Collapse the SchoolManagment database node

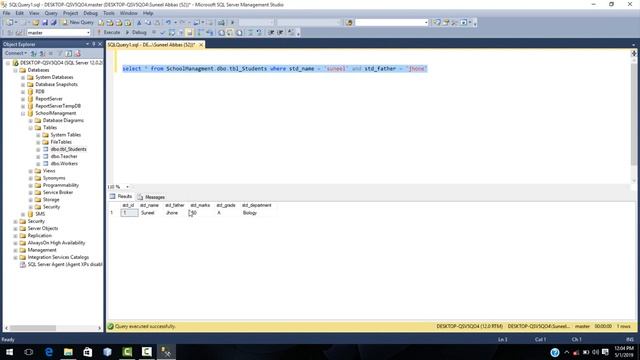coord(23,113)
